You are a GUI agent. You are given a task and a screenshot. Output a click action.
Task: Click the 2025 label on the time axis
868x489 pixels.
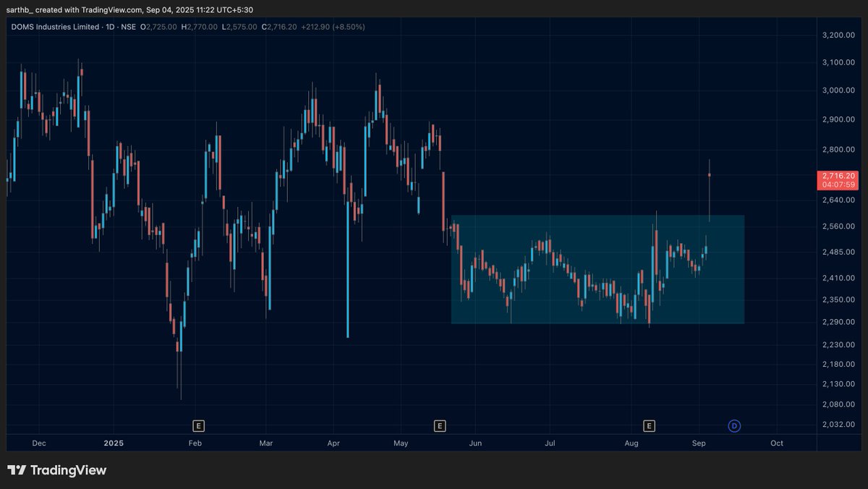(113, 443)
